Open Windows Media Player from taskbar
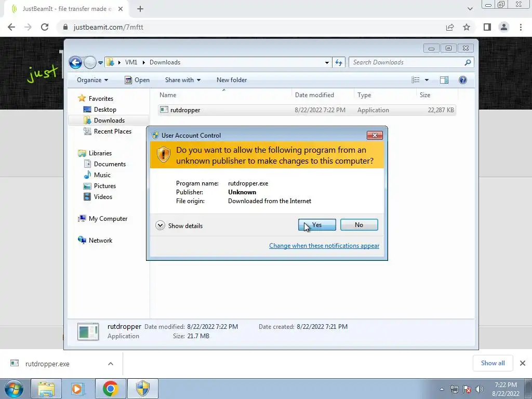Viewport: 532px width, 399px height. point(77,389)
